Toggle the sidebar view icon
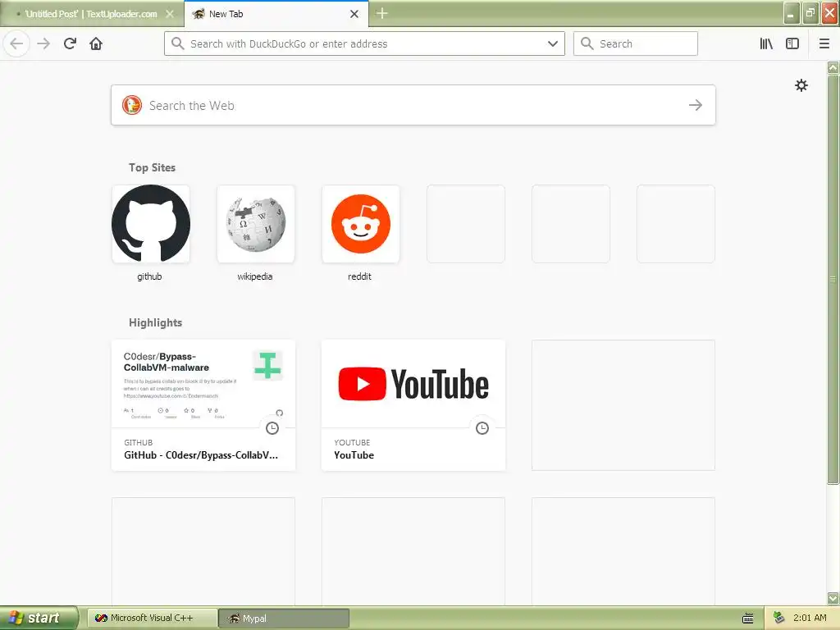Viewport: 840px width, 630px height. pos(792,43)
